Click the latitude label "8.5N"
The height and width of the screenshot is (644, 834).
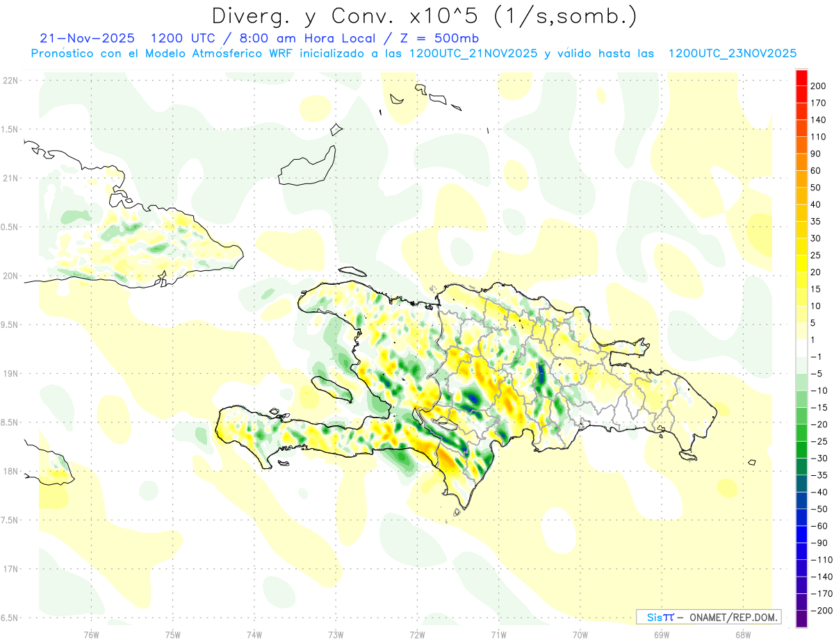[x=9, y=422]
